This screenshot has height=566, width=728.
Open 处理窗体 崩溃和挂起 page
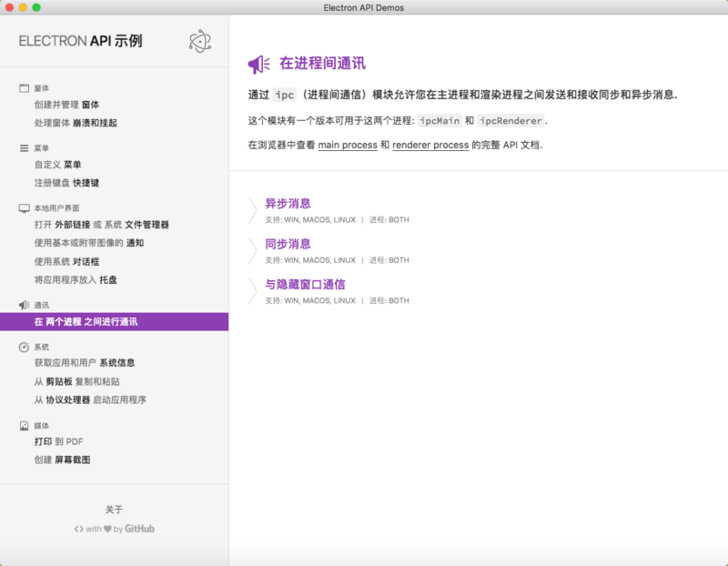(76, 123)
